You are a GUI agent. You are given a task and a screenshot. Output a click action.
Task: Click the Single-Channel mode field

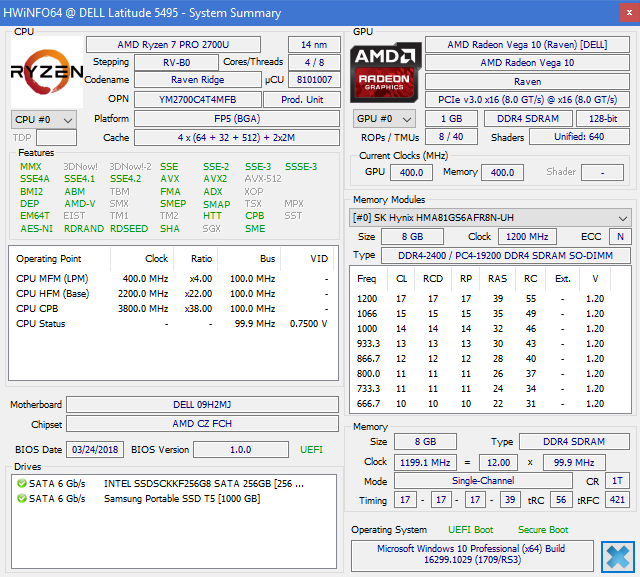[x=483, y=481]
